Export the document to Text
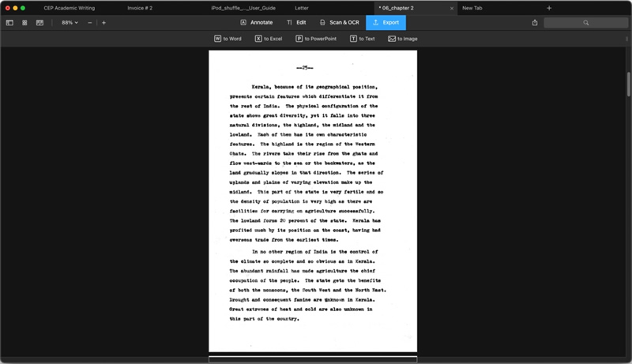Viewport: 632px width, 364px height. click(362, 39)
